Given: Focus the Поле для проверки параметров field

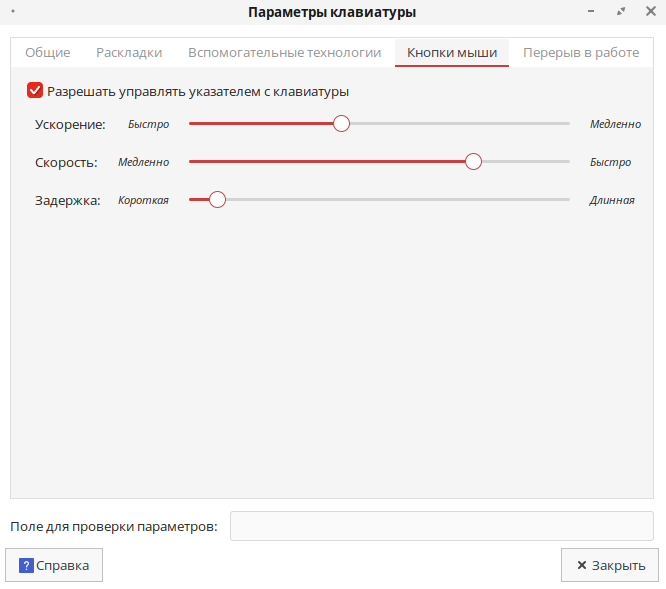Looking at the screenshot, I should 441,526.
